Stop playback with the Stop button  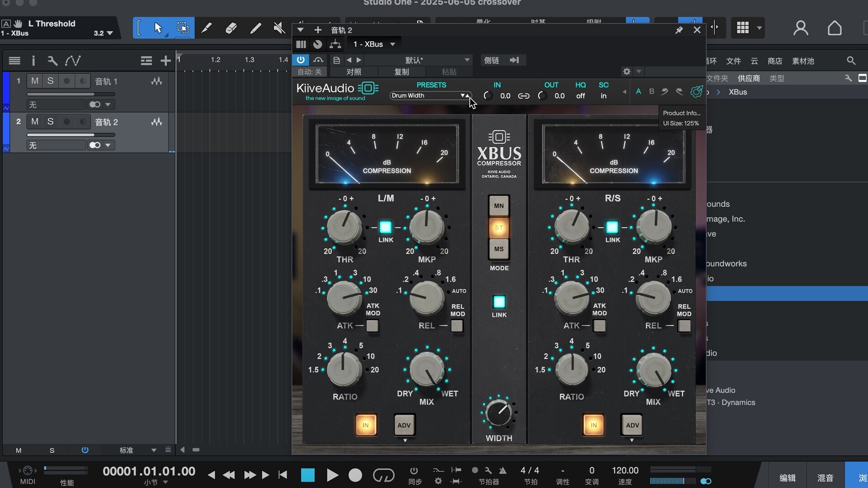tap(308, 475)
